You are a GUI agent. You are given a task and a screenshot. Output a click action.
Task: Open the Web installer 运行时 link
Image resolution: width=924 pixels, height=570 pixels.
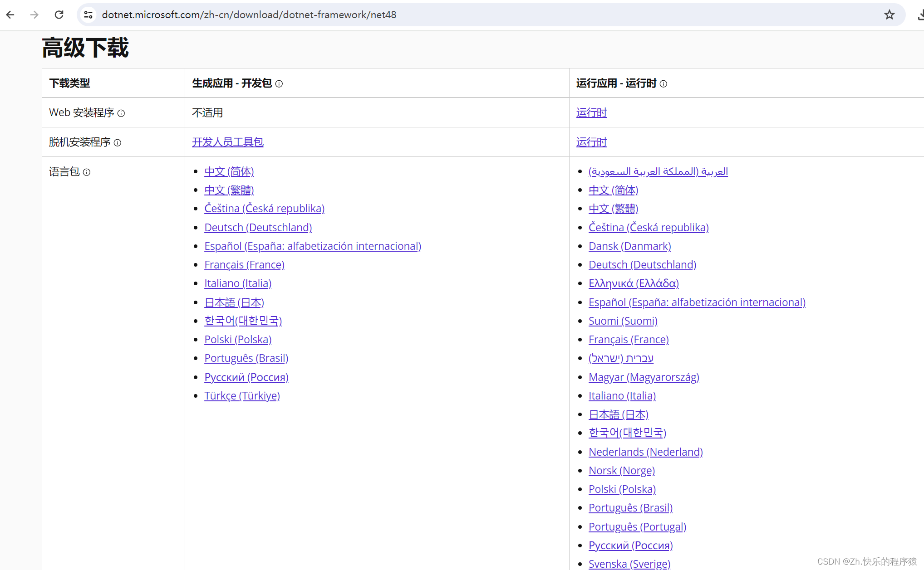(591, 112)
